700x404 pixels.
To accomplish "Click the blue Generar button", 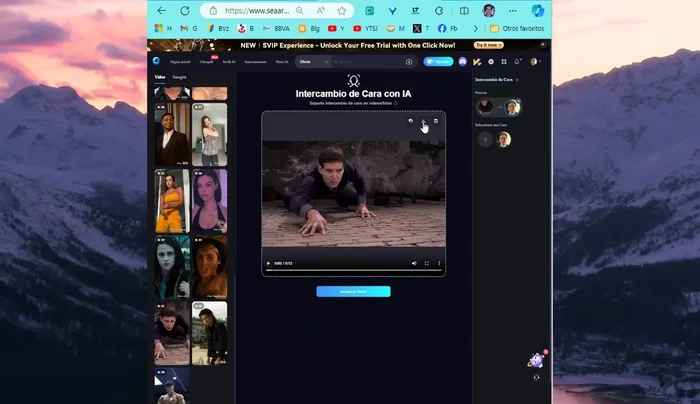I will tap(438, 62).
